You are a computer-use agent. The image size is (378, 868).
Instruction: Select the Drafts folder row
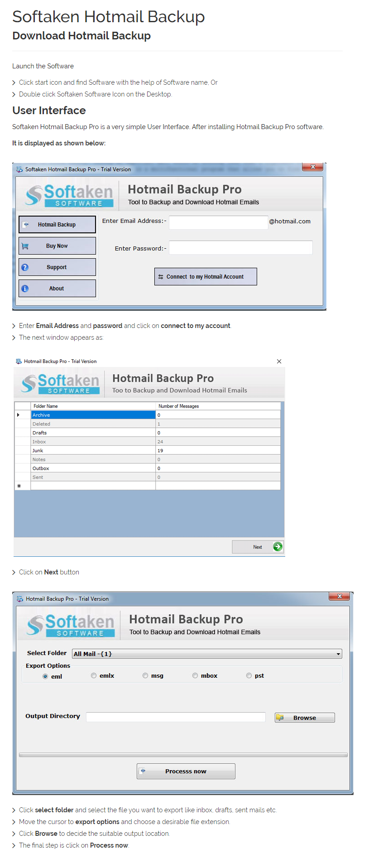point(148,433)
